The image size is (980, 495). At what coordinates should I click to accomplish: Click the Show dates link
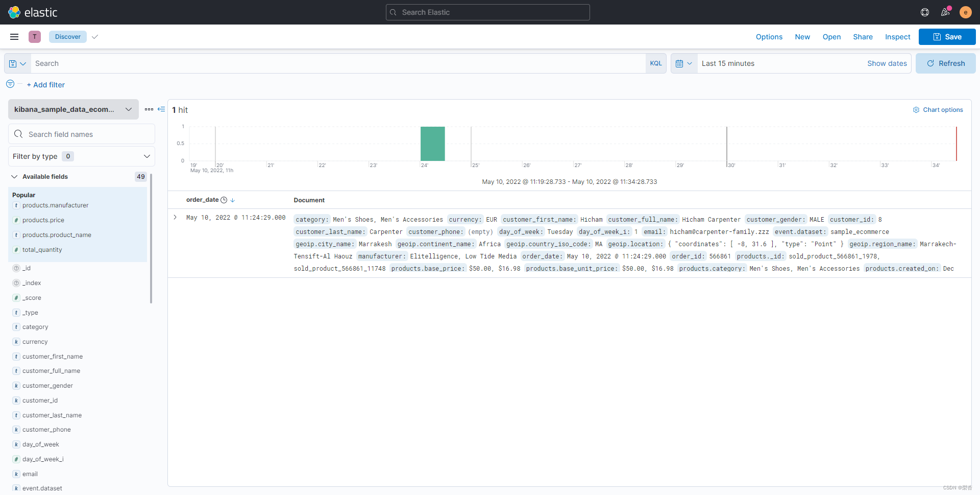887,63
